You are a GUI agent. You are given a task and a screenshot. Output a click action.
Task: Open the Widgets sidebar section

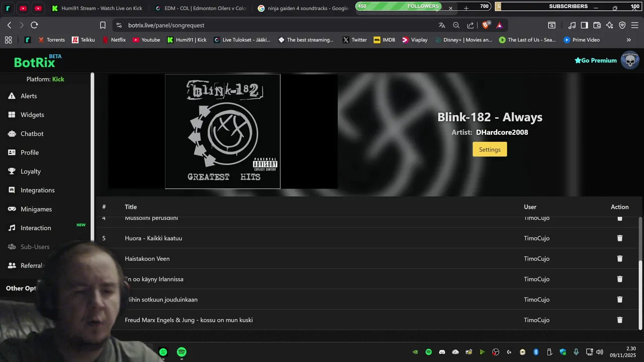32,115
